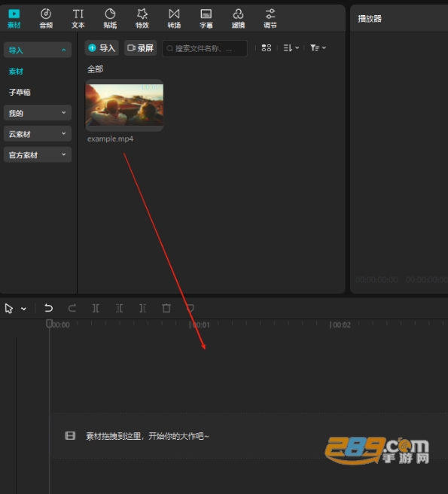Click the example.mp4 file name
The height and width of the screenshot is (494, 448).
110,139
